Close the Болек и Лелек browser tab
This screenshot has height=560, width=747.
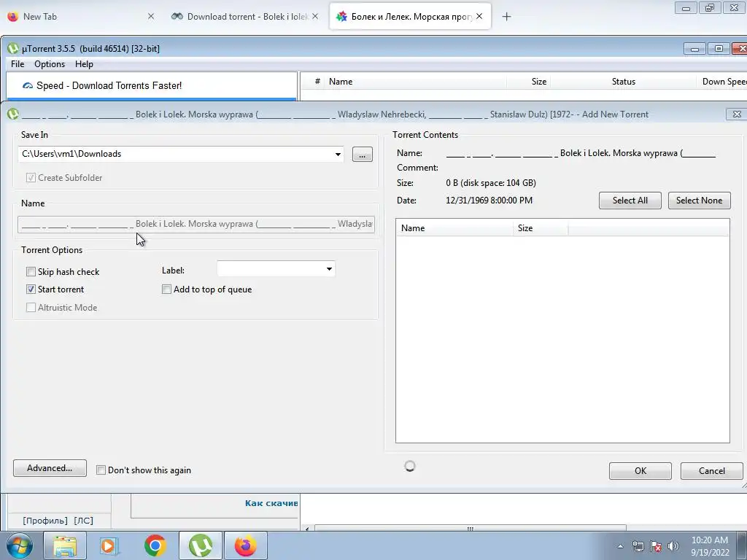(479, 16)
